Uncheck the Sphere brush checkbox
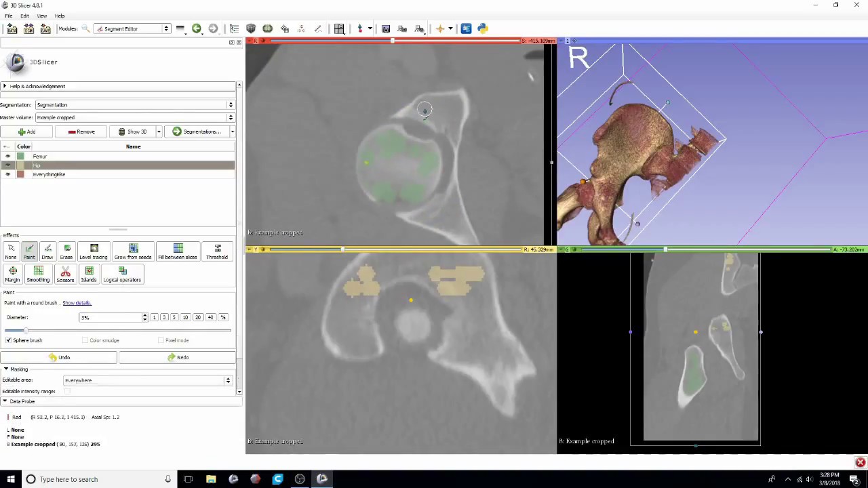The height and width of the screenshot is (488, 868). (9, 340)
